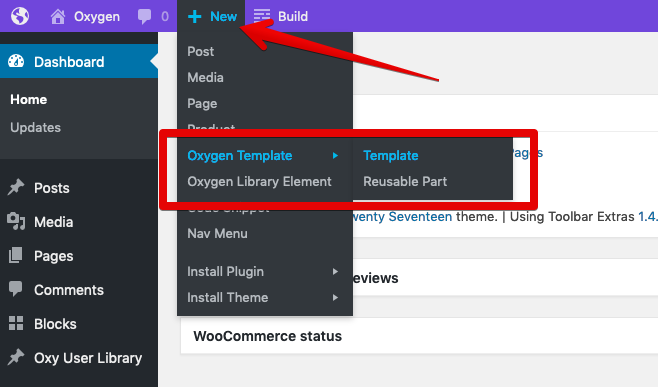The image size is (658, 387).
Task: Click the WordPress globe logo icon
Action: (20, 16)
